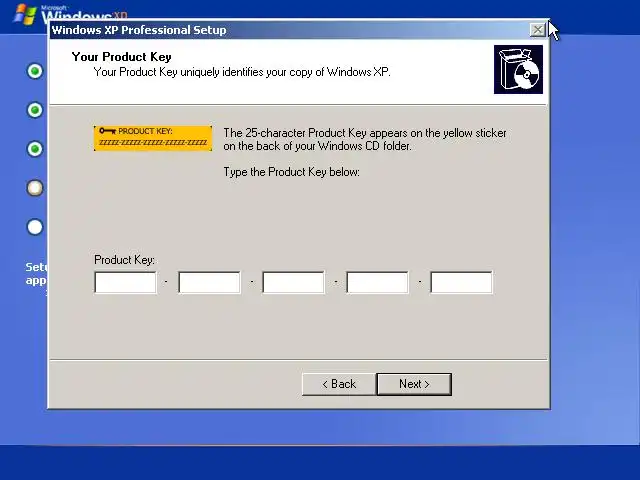Close the Windows XP Professional Setup dialog
Screen dimensions: 640x480
coord(538,30)
